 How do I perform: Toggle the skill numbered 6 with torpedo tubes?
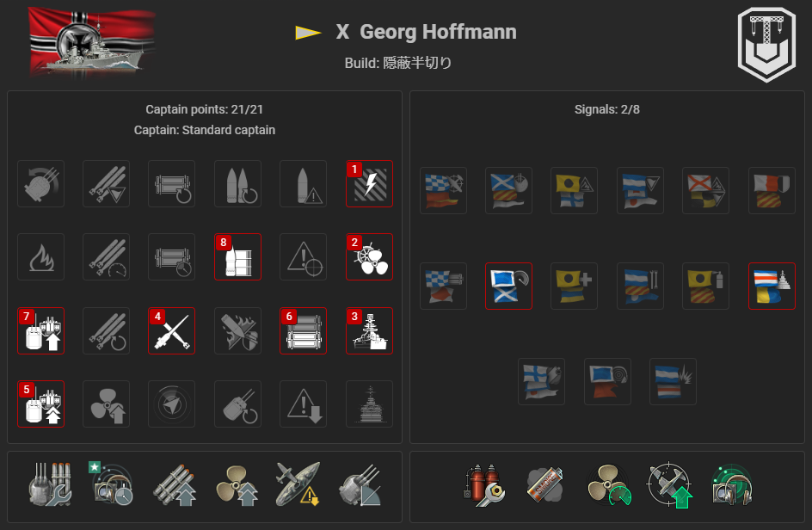(x=303, y=331)
